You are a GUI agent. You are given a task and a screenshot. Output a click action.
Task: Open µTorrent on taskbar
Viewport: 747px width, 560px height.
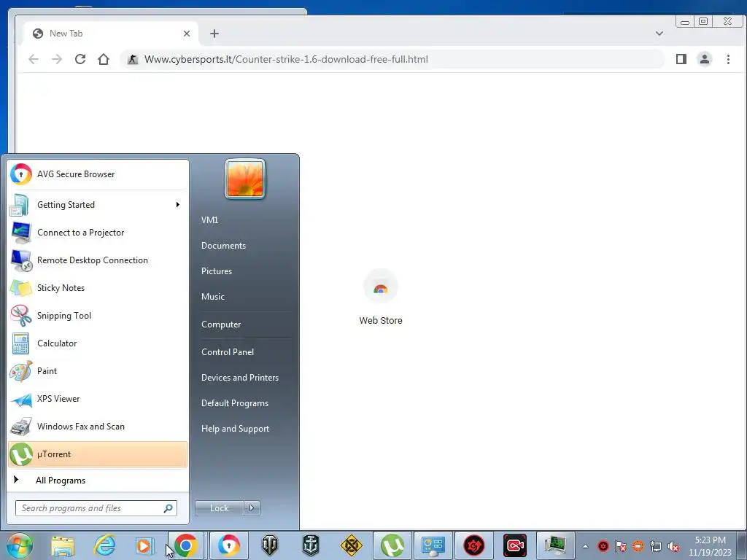coord(392,545)
